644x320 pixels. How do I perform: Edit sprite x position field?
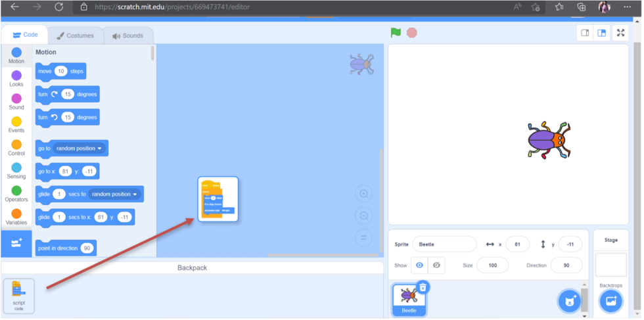click(518, 244)
